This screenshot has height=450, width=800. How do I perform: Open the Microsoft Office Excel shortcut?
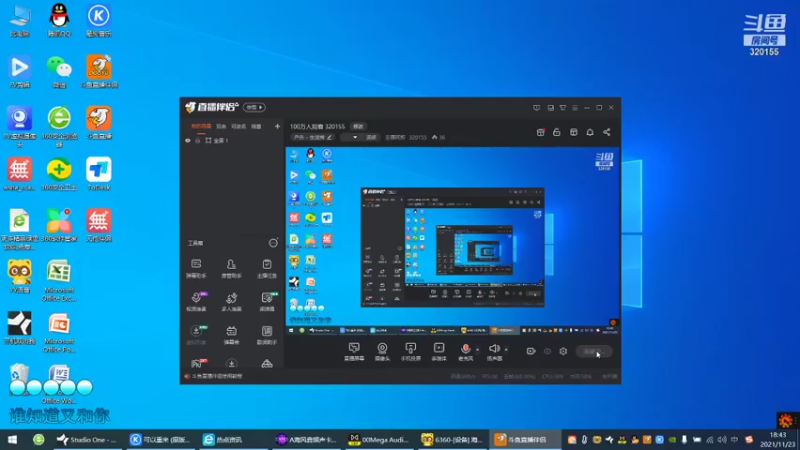click(59, 281)
